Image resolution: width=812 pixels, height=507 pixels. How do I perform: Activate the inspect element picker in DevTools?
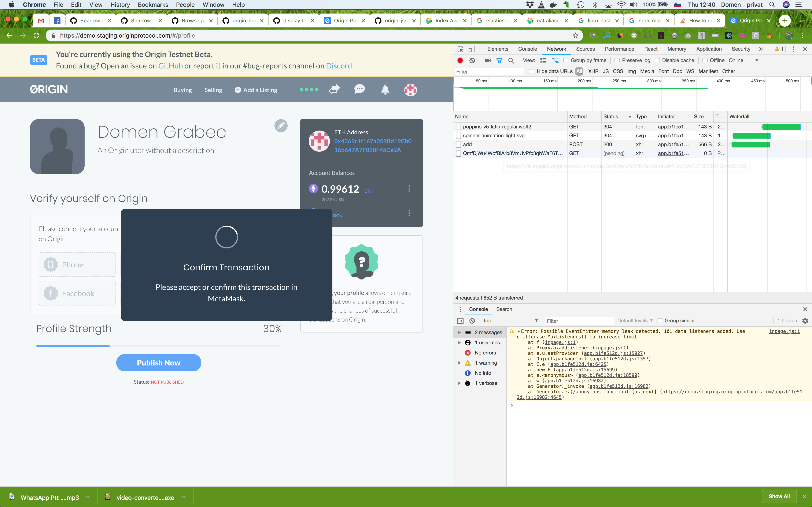coord(460,49)
